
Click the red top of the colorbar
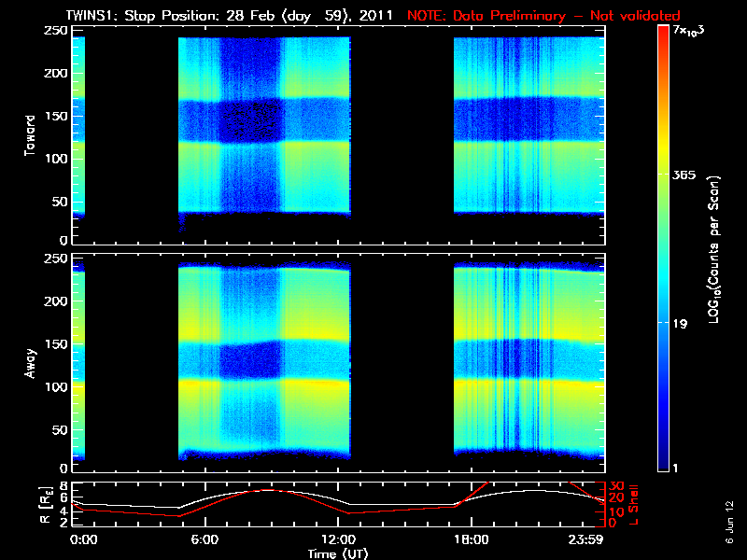pos(664,33)
